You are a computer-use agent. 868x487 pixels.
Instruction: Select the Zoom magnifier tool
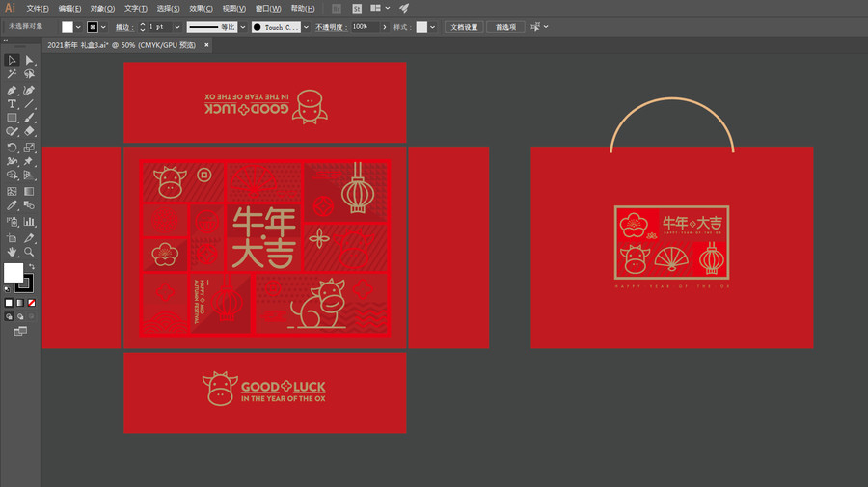tap(29, 252)
